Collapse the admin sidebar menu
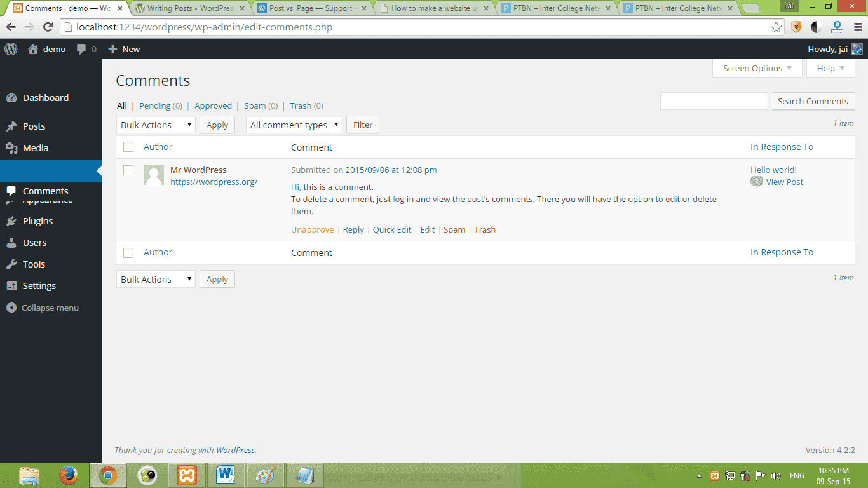The width and height of the screenshot is (868, 488). click(43, 308)
